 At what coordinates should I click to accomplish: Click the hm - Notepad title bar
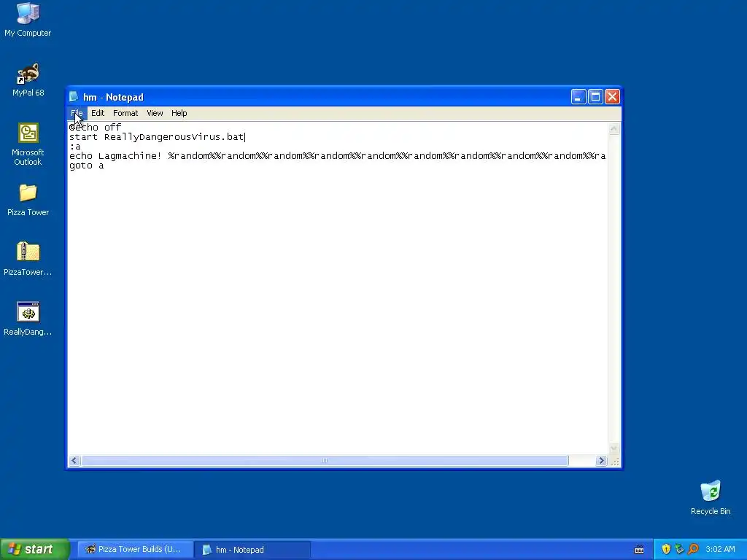320,97
